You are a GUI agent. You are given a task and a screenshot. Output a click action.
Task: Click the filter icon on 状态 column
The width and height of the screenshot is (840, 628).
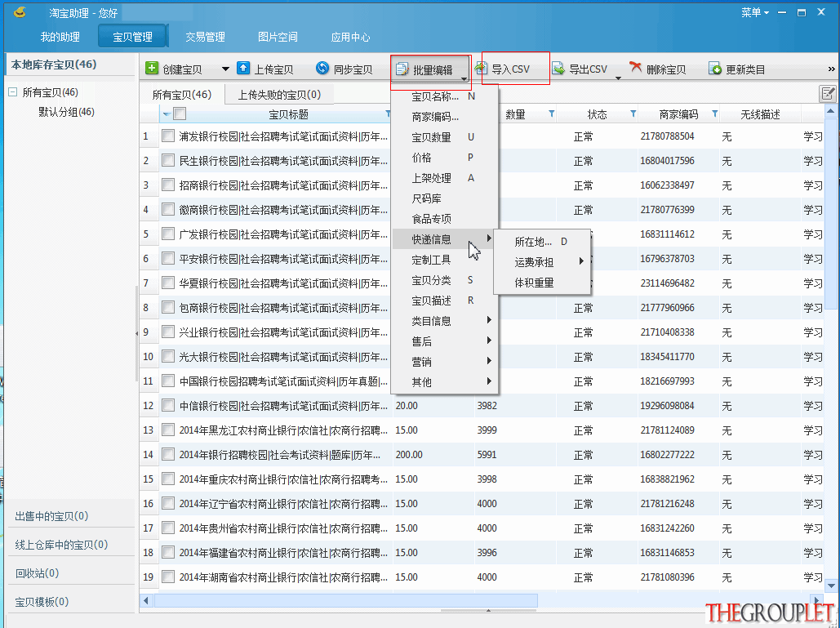[x=633, y=114]
